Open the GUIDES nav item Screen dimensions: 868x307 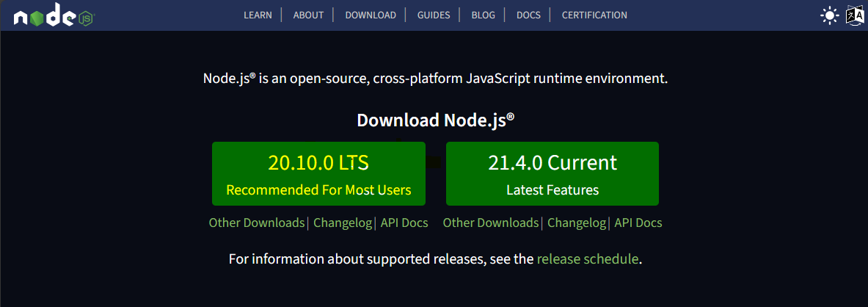(x=434, y=15)
